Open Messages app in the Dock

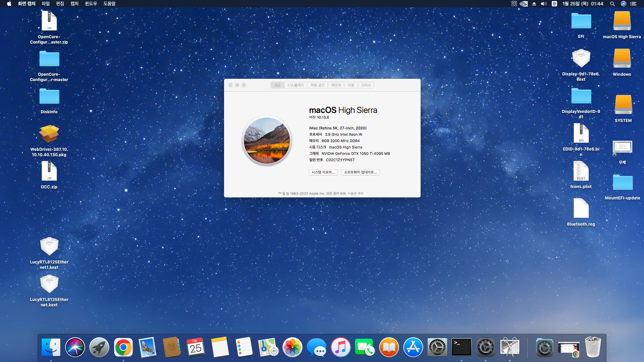tap(317, 347)
